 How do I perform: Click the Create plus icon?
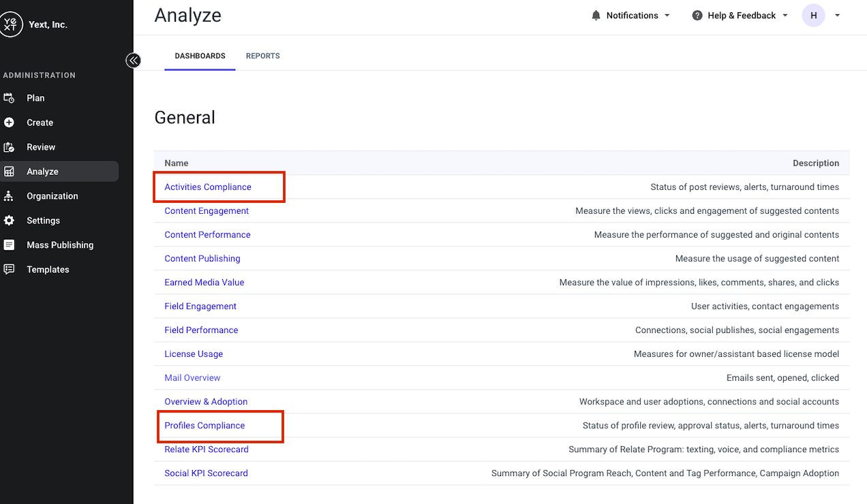click(x=9, y=123)
